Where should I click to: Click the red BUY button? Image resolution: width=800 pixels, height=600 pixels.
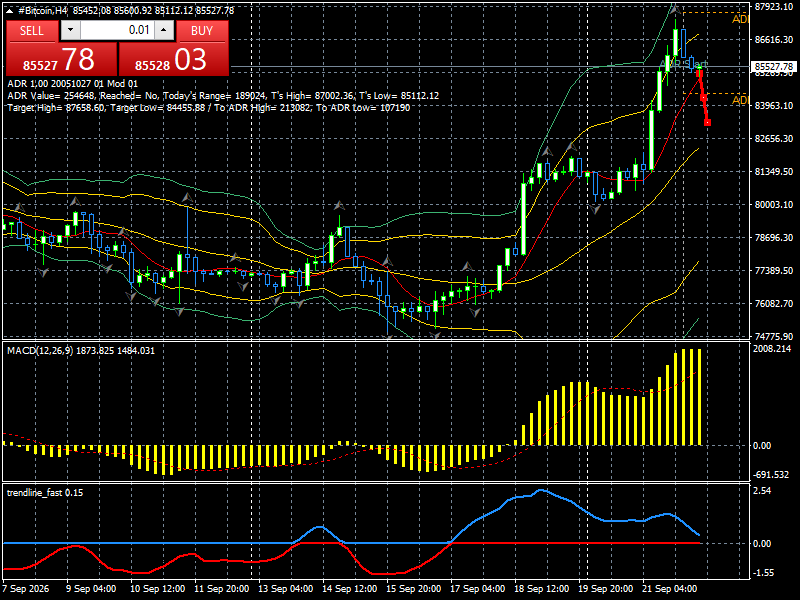click(202, 31)
